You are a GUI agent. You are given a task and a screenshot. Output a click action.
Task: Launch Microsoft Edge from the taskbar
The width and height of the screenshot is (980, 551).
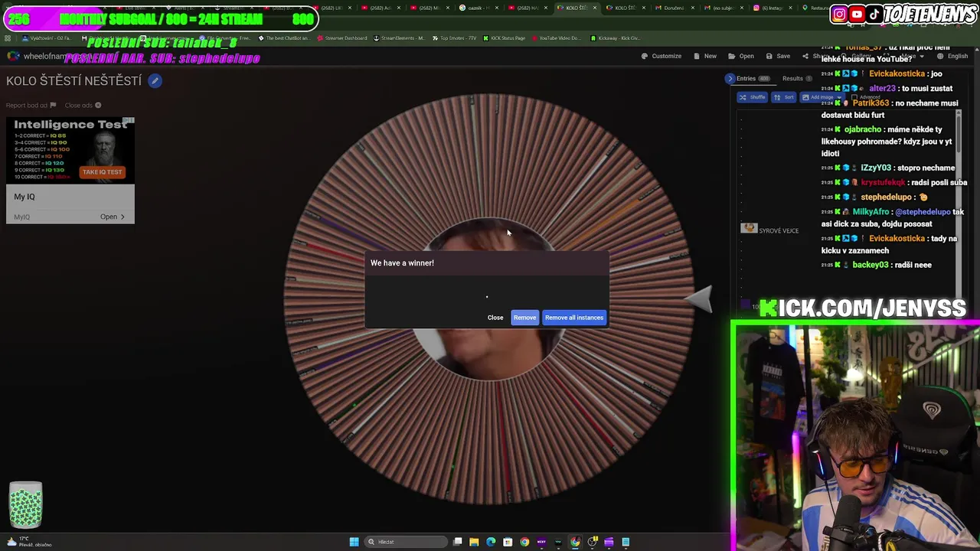tap(491, 542)
